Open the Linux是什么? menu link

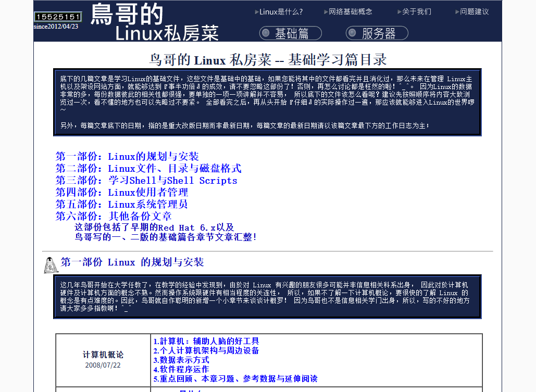pyautogui.click(x=279, y=11)
